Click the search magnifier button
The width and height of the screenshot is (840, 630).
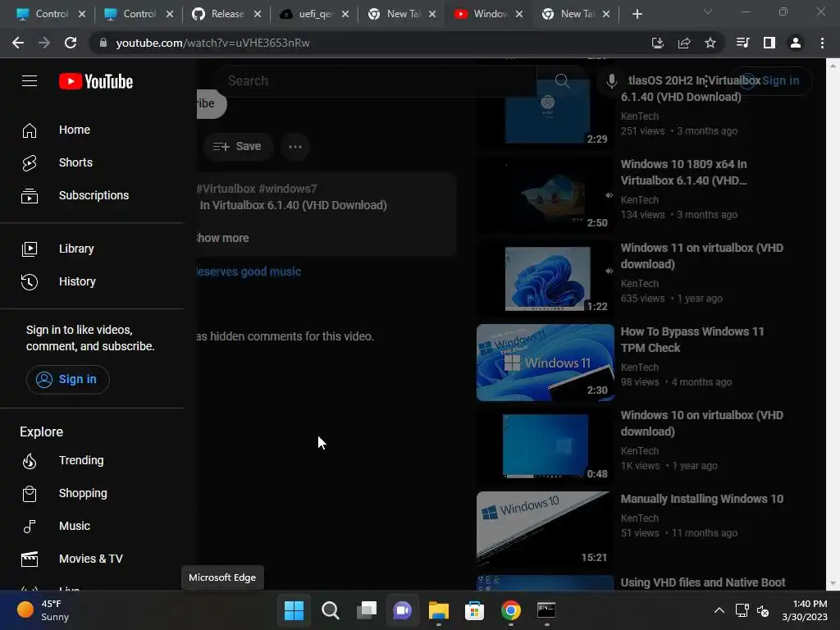[x=562, y=81]
